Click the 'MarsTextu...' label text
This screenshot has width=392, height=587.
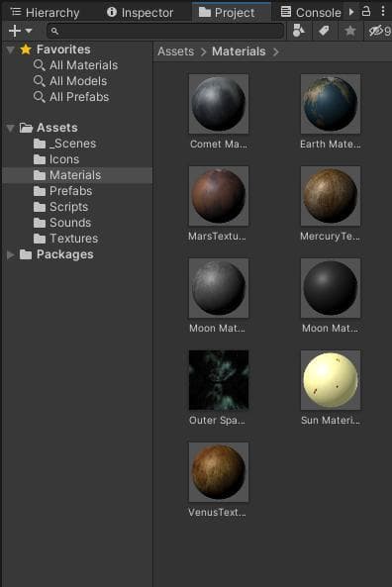click(x=217, y=237)
